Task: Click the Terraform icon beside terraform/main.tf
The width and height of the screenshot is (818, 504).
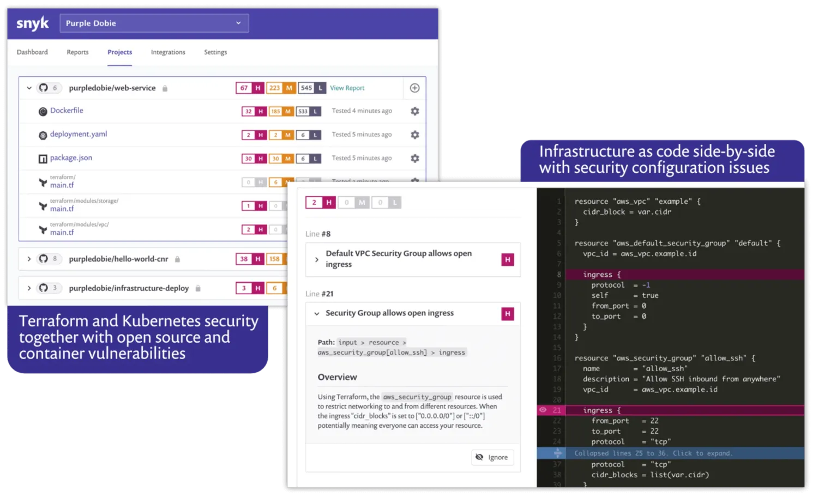Action: click(x=43, y=183)
